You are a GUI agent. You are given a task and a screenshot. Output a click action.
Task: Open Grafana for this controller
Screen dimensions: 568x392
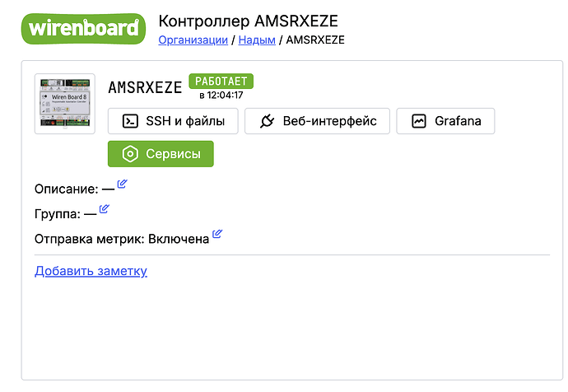click(x=445, y=121)
